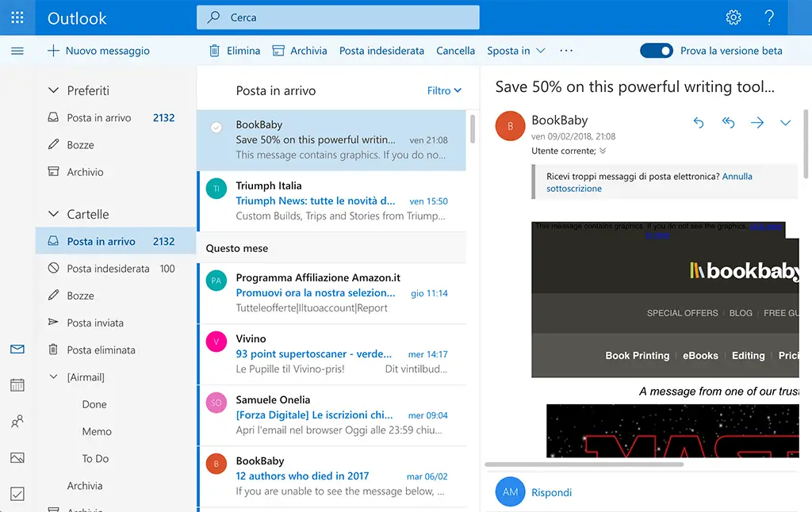812x512 pixels.
Task: Click Editing link in bookbaby email
Action: click(748, 356)
